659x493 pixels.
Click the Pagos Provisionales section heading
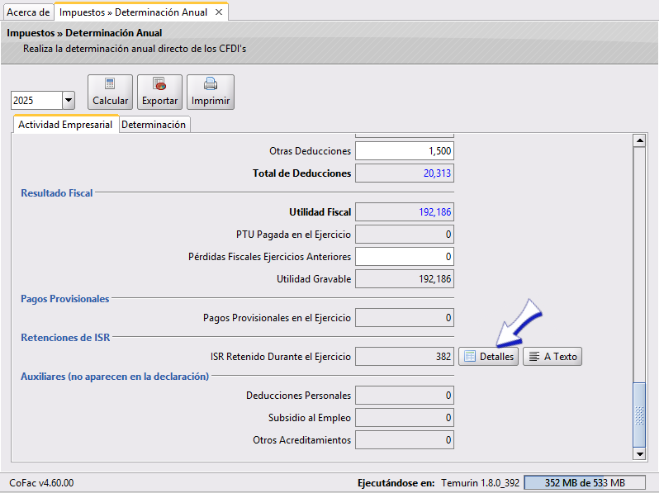coord(65,299)
